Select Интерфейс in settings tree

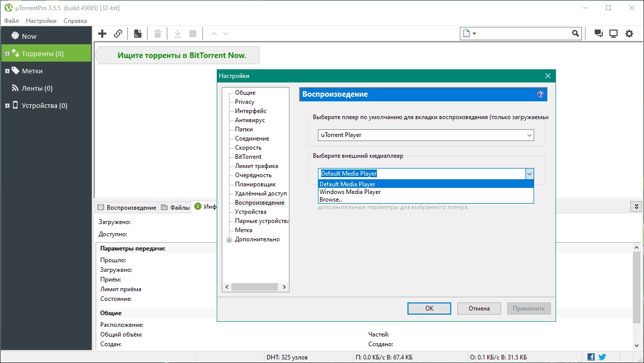pos(251,111)
